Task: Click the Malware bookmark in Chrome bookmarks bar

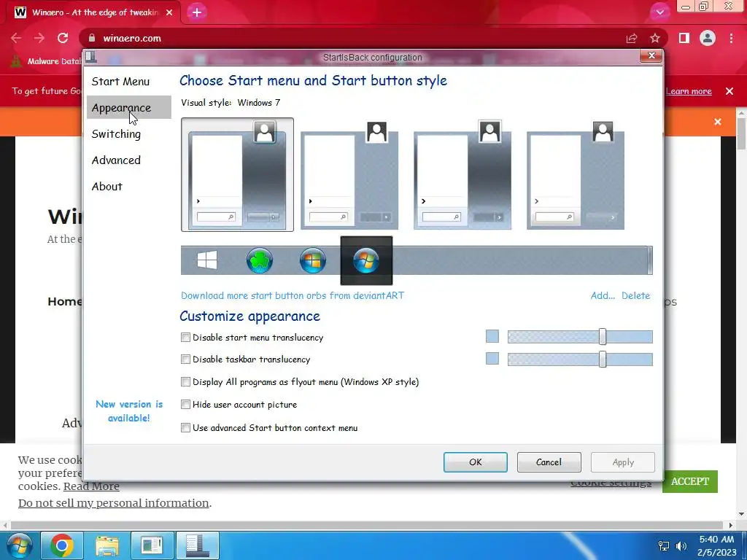Action: (x=45, y=61)
